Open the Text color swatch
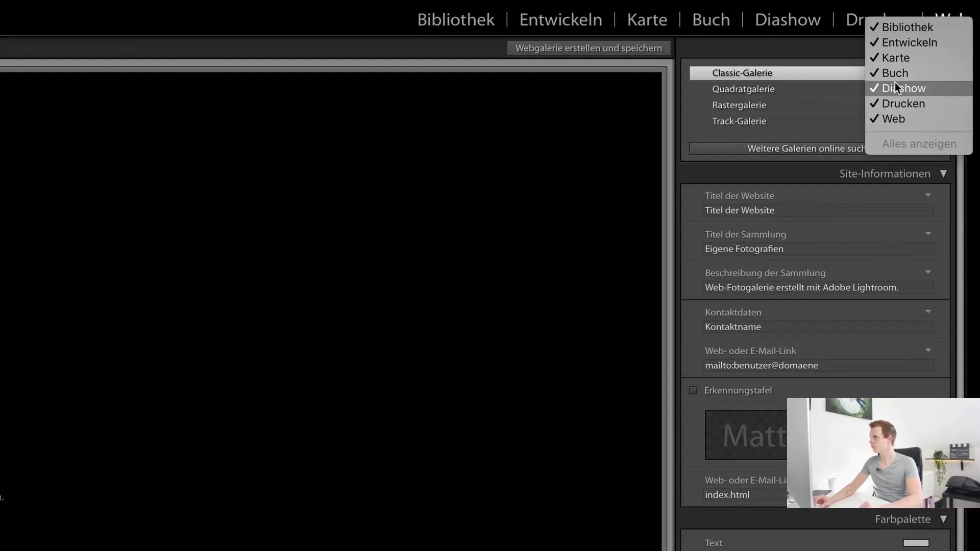 click(x=916, y=543)
